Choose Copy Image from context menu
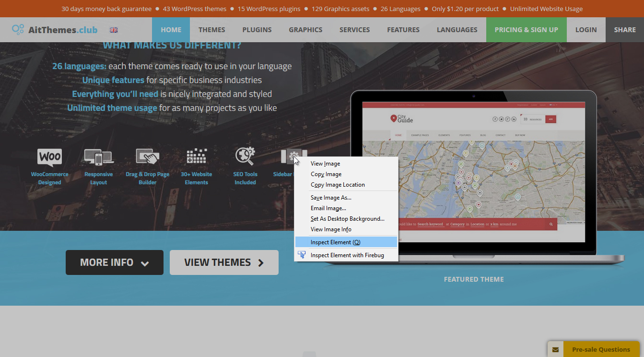644x357 pixels. tap(346, 174)
